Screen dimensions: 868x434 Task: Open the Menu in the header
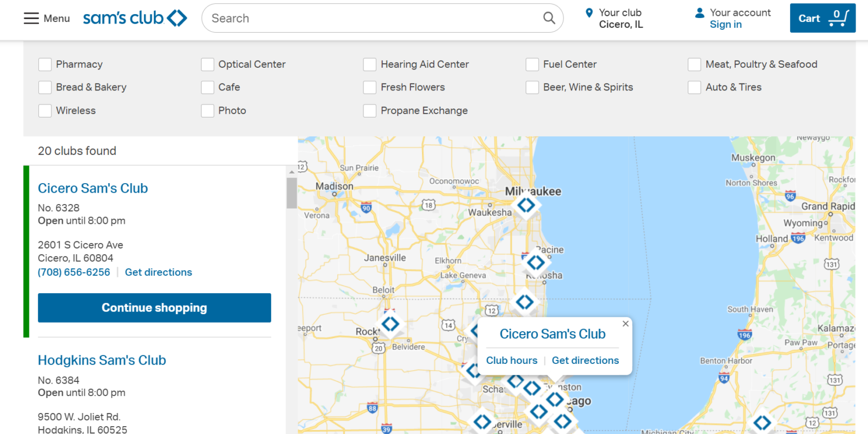coord(46,18)
